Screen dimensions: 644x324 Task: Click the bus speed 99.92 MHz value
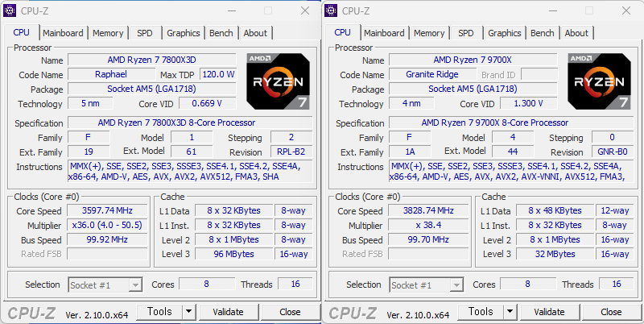pos(107,239)
